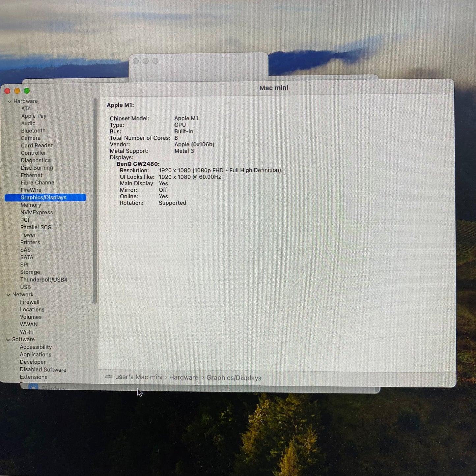This screenshot has width=476, height=476.
Task: Open the Camera hardware entry
Action: pos(31,138)
